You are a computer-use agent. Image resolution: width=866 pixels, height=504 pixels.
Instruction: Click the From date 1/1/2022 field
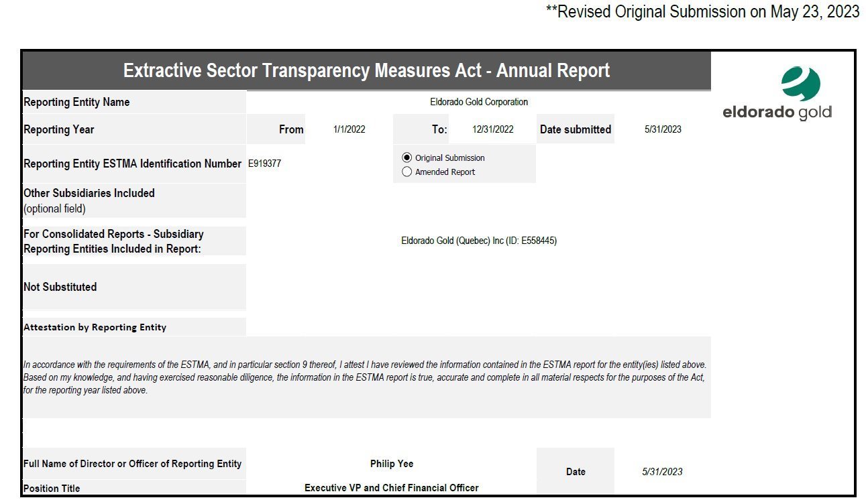tap(349, 129)
